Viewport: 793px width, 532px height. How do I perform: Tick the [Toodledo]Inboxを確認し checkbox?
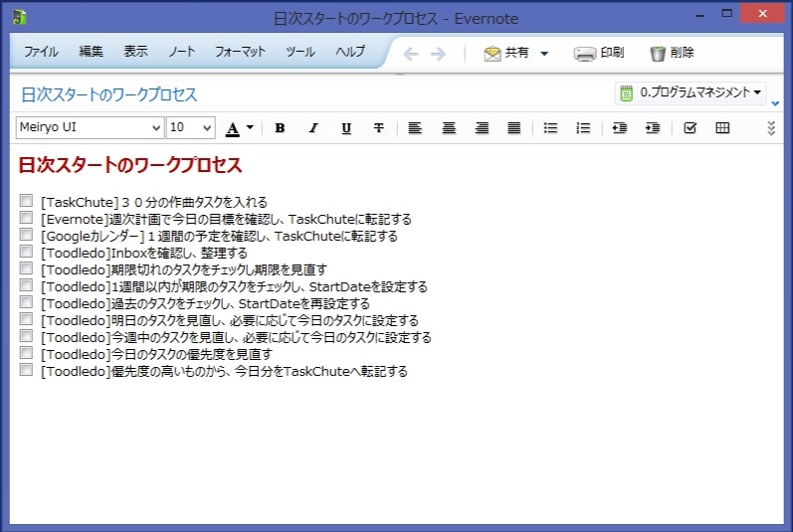(x=26, y=252)
